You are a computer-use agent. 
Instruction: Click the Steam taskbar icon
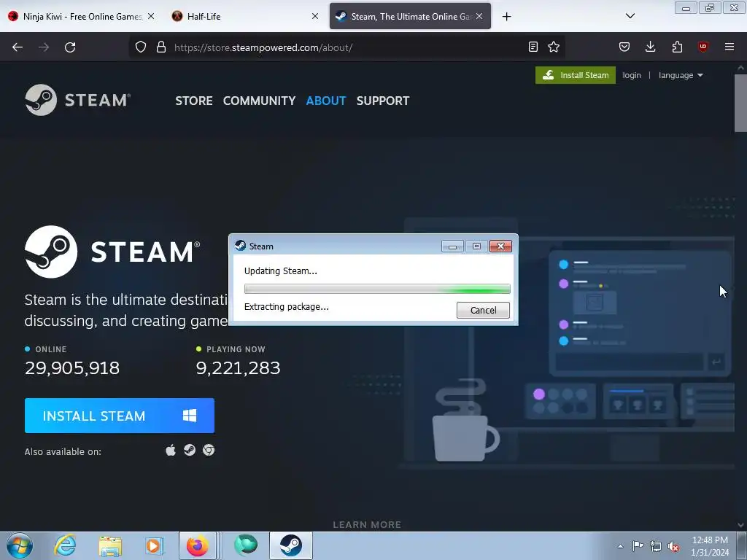tap(290, 545)
